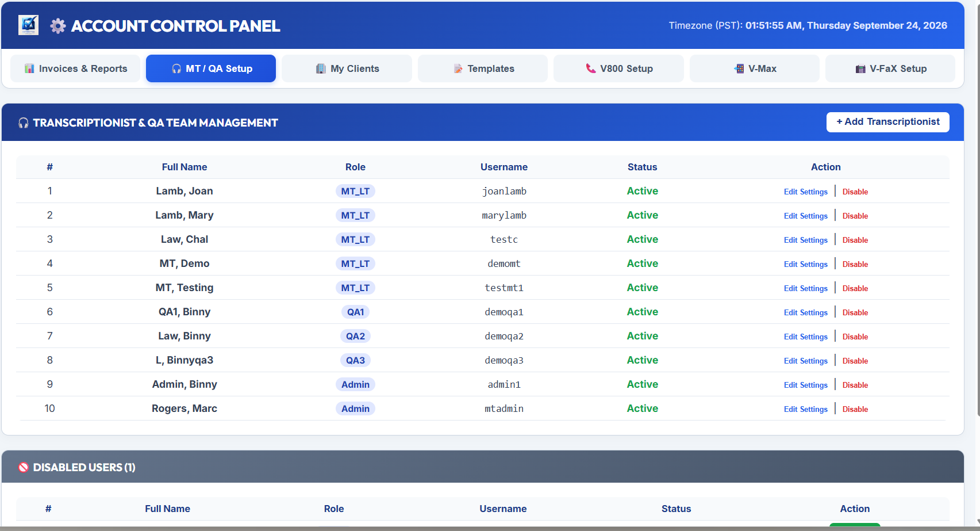The height and width of the screenshot is (531, 980).
Task: Open the Templates tab
Action: click(x=483, y=68)
